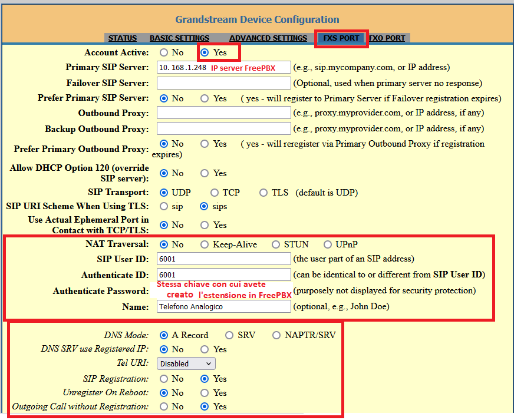
Task: Select Yes for Allow DHCP Option 120
Action: click(205, 173)
